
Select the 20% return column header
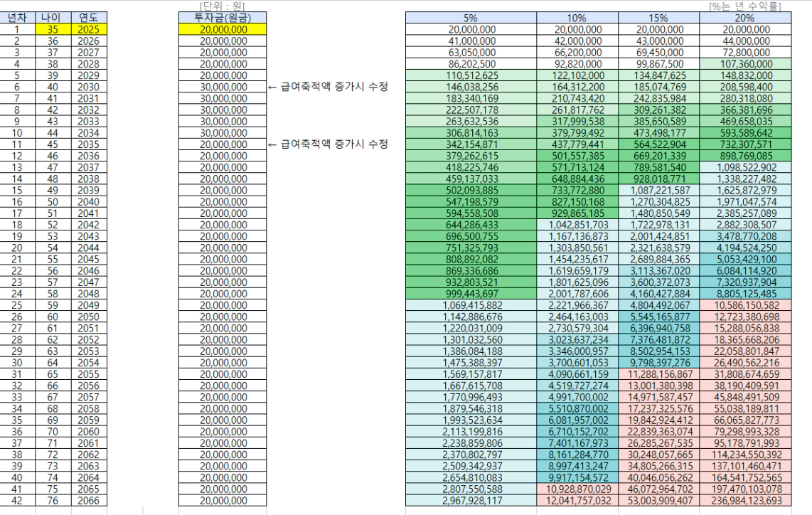[x=745, y=18]
